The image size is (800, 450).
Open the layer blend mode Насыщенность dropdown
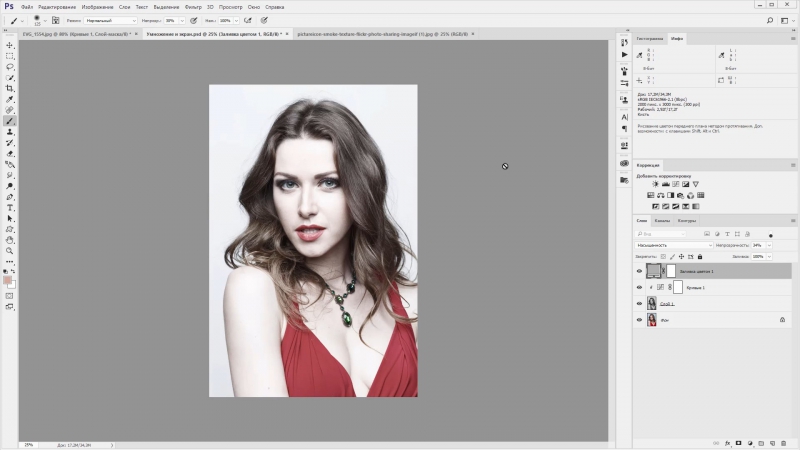(x=674, y=245)
